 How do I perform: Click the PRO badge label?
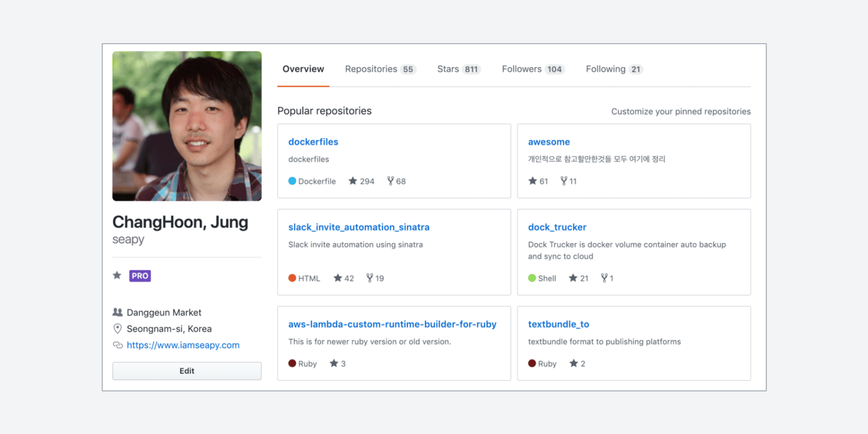coord(140,276)
